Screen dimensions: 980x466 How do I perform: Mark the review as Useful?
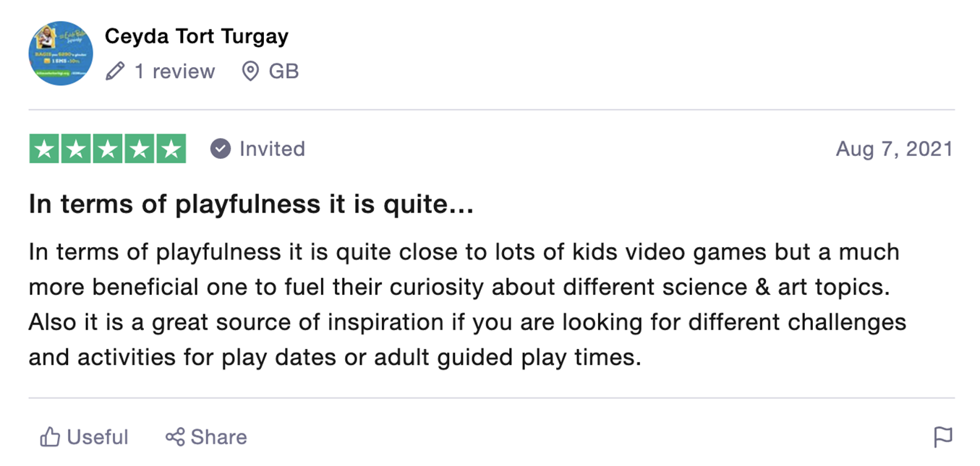tap(84, 437)
